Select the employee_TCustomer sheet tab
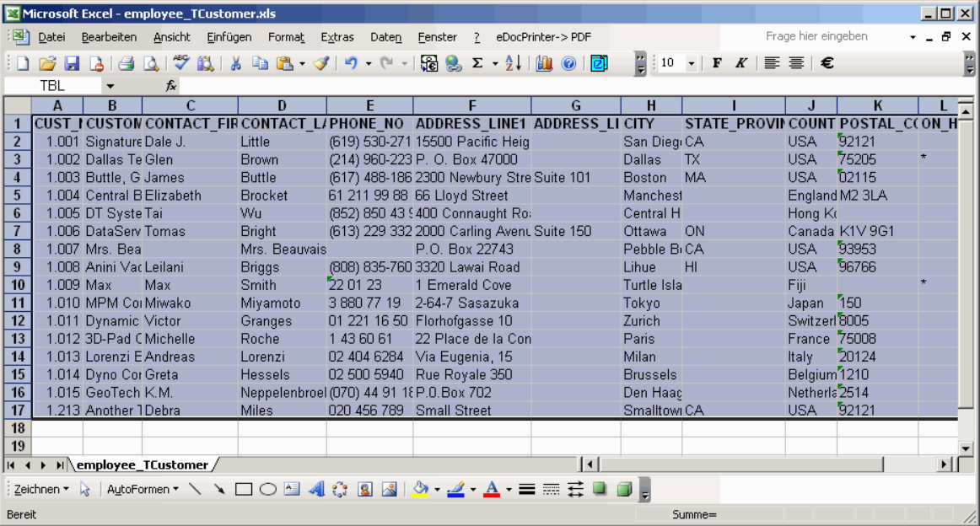This screenshot has height=526, width=980. click(x=142, y=464)
